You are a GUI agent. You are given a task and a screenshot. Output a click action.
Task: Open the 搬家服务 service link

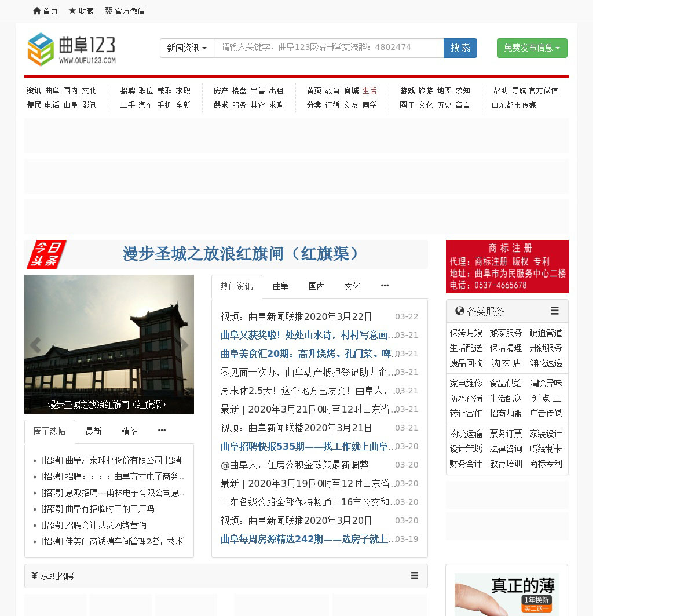pos(506,333)
